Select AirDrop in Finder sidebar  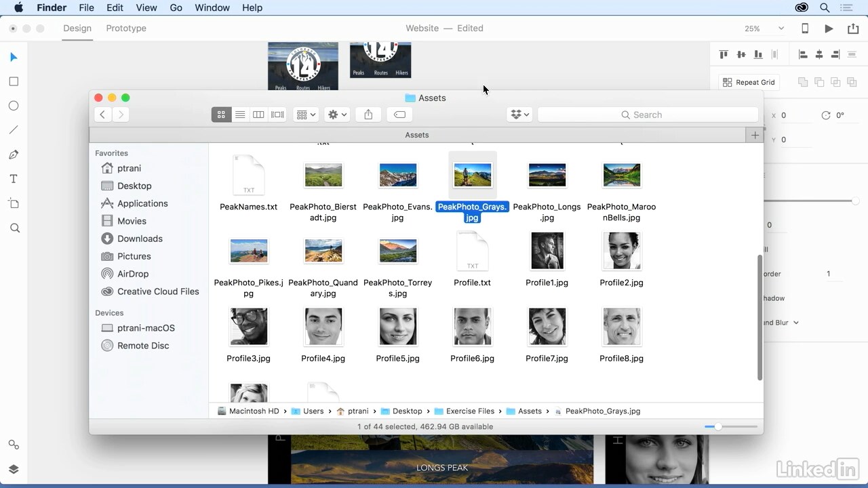(133, 274)
